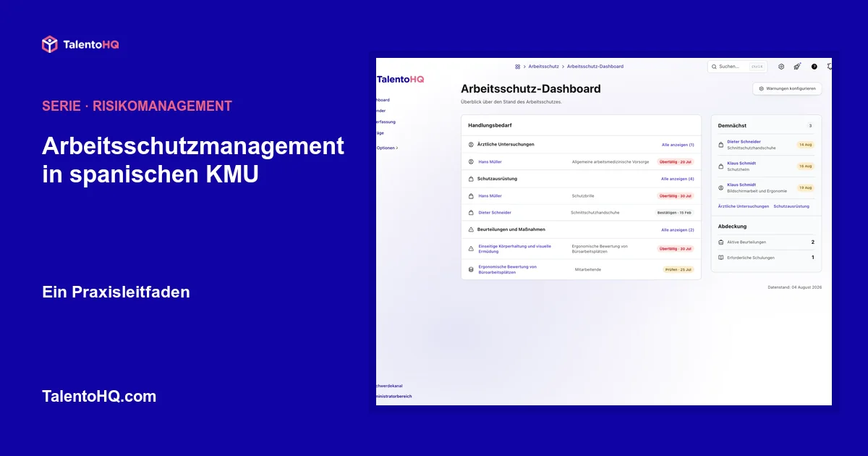Open Einseitige Körperhaltung und visuelle Ermüdung

point(514,248)
